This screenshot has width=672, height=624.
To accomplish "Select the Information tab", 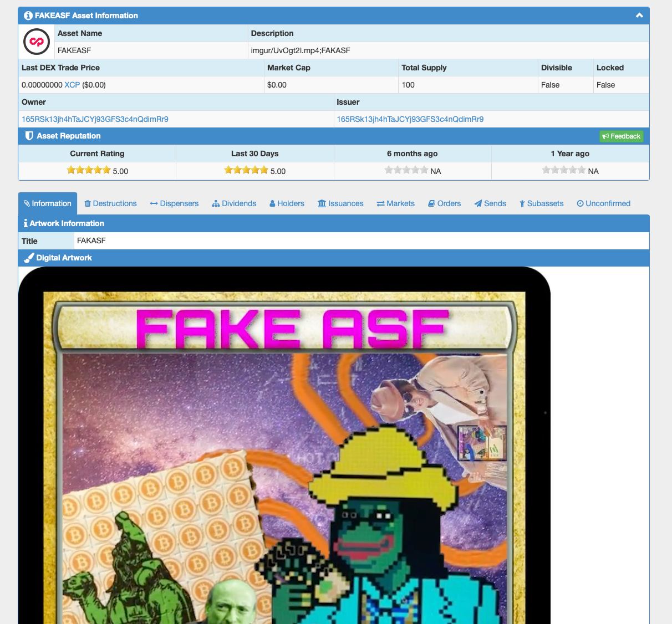I will (x=48, y=203).
